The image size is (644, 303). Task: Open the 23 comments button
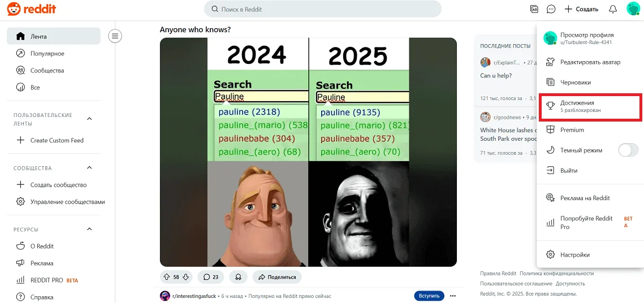coord(210,277)
